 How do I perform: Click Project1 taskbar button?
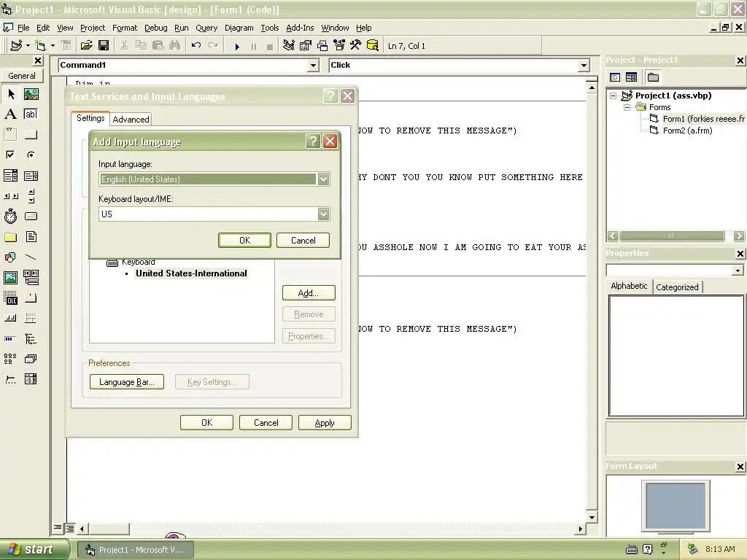pyautogui.click(x=135, y=550)
